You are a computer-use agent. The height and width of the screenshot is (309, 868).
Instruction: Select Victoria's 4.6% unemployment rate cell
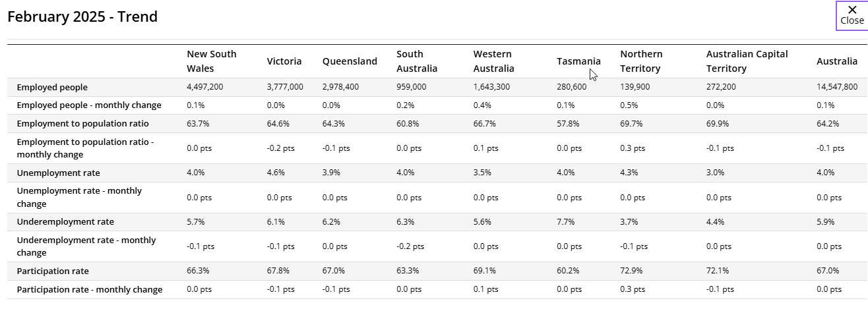[x=276, y=173]
